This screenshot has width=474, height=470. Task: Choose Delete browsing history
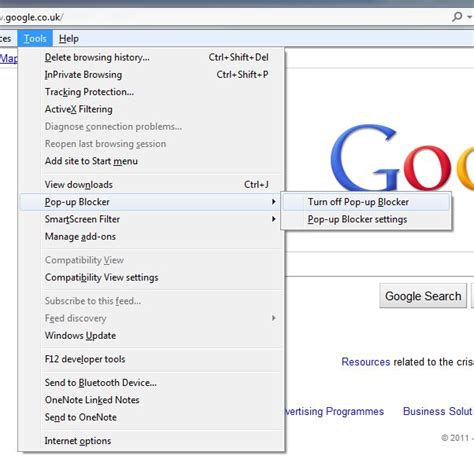tap(152, 57)
